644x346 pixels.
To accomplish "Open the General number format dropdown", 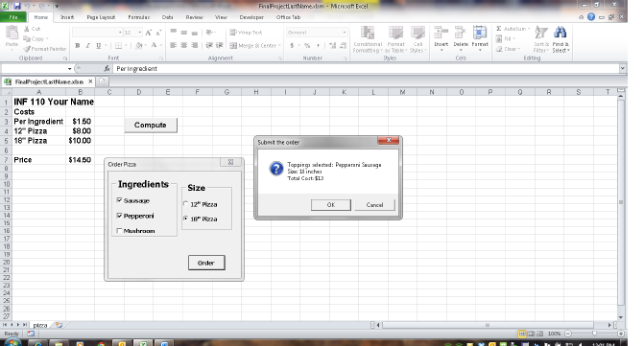I will [345, 33].
